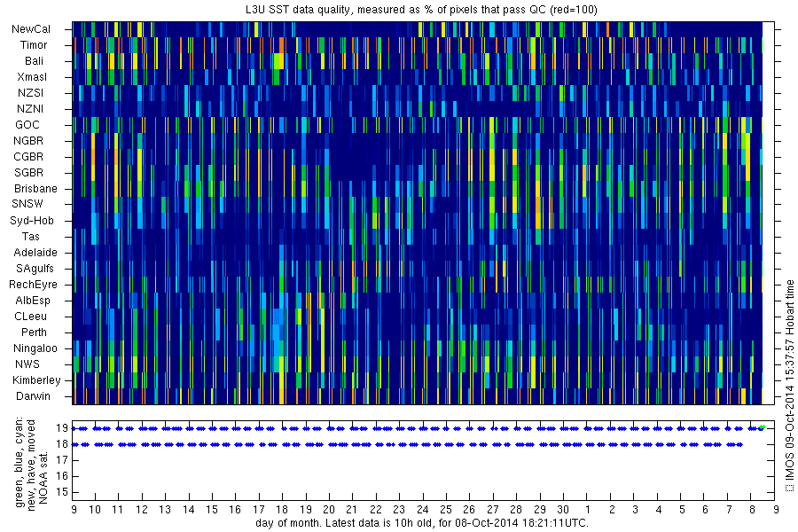Click satellite number 17 on the lower axis
Viewport: 798px width, 532px height.
coord(62,460)
